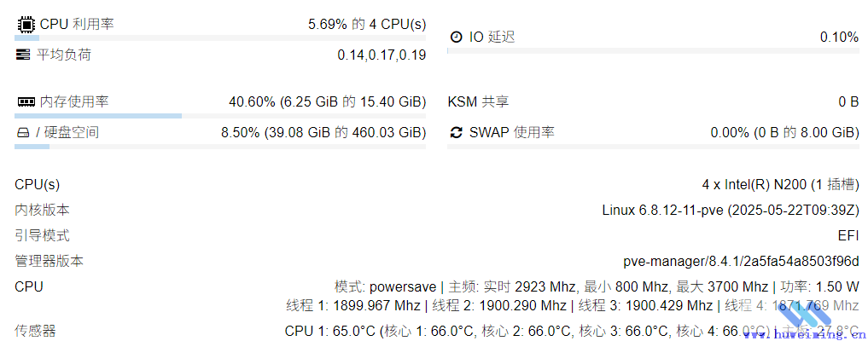Click the 硬盘空间 usage bar
This screenshot has height=341, width=868.
[x=220, y=147]
